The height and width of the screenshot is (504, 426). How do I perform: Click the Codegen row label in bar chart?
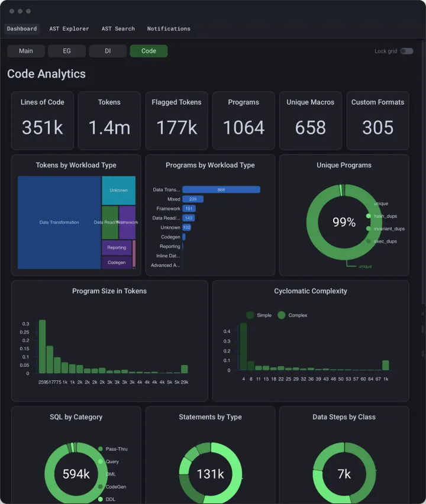[x=170, y=237]
